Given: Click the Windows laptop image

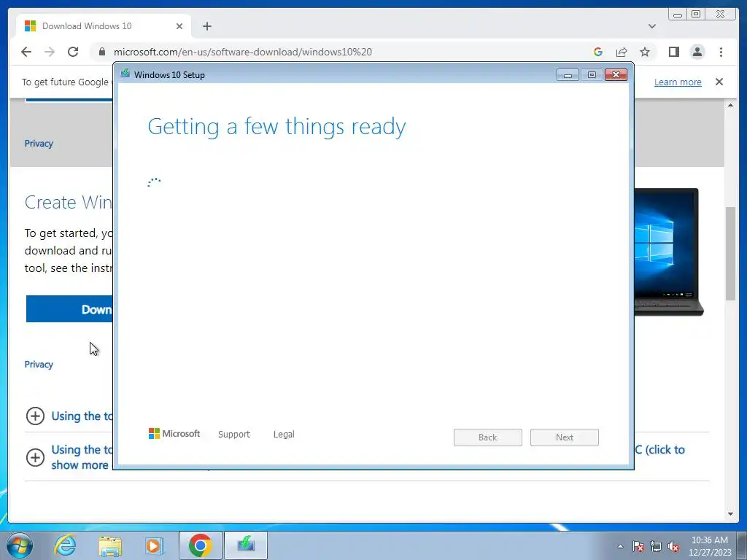Looking at the screenshot, I should 669,252.
